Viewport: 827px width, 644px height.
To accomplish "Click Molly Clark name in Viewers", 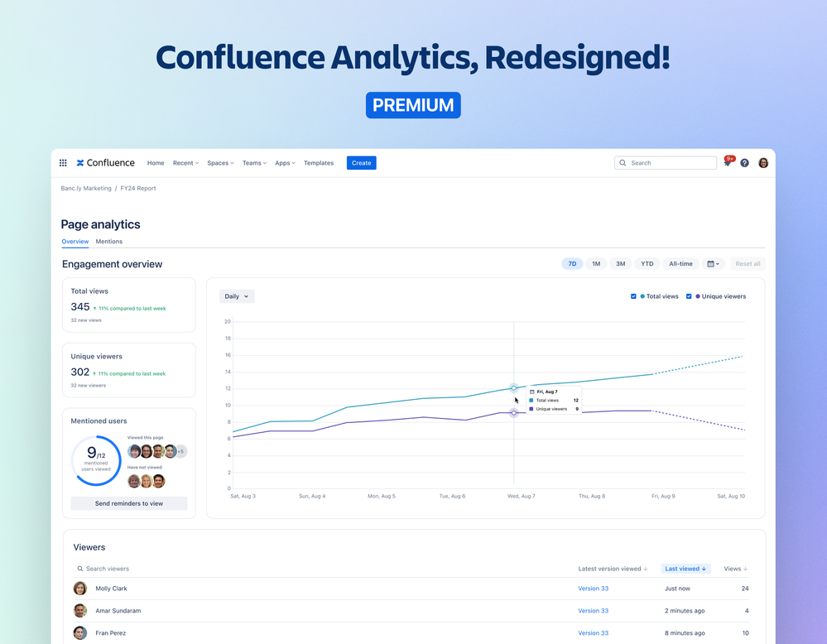I will coord(111,589).
